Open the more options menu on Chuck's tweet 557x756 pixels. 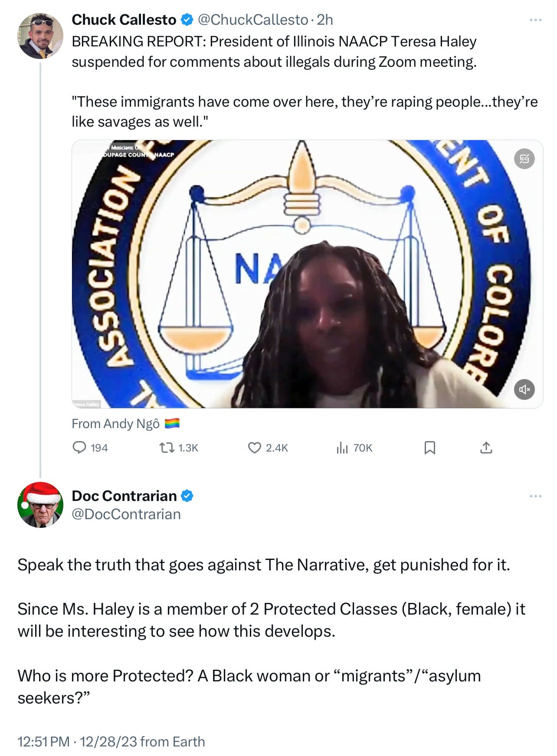pyautogui.click(x=535, y=20)
